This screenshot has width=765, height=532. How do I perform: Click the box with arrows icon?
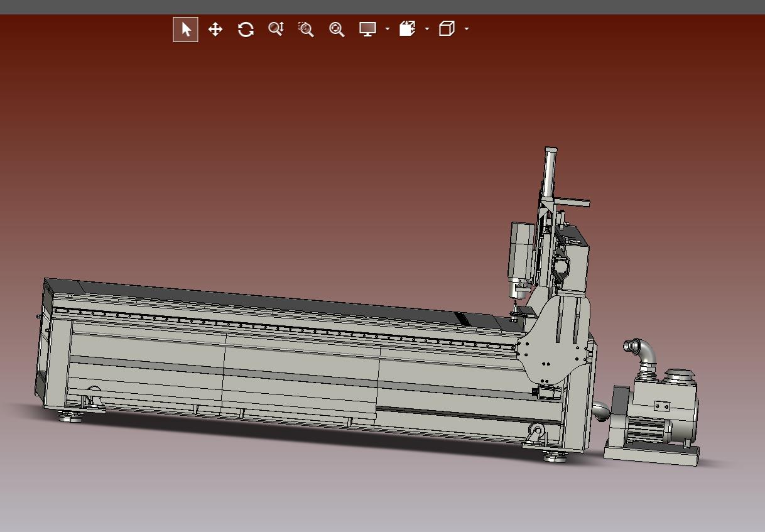(x=407, y=30)
